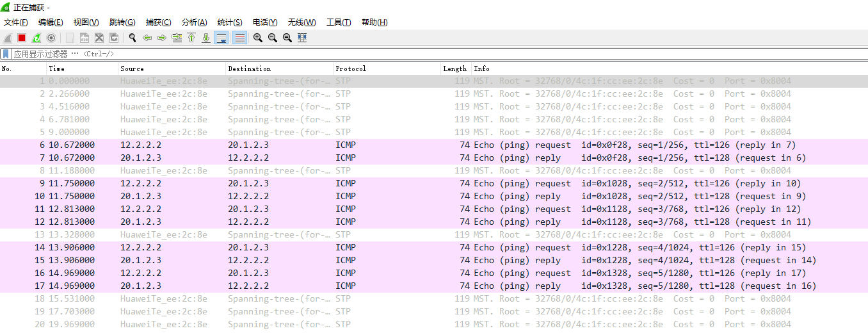
Task: Select packet 14 echo request seq=4/1024
Action: coord(434,248)
